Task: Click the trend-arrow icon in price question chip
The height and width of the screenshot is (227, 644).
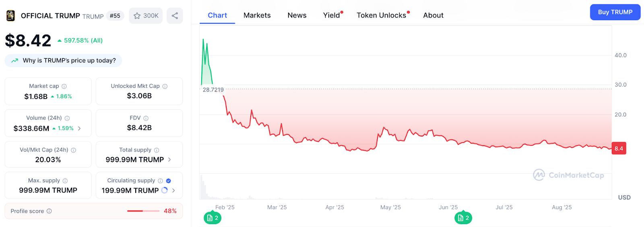Action: [x=15, y=60]
